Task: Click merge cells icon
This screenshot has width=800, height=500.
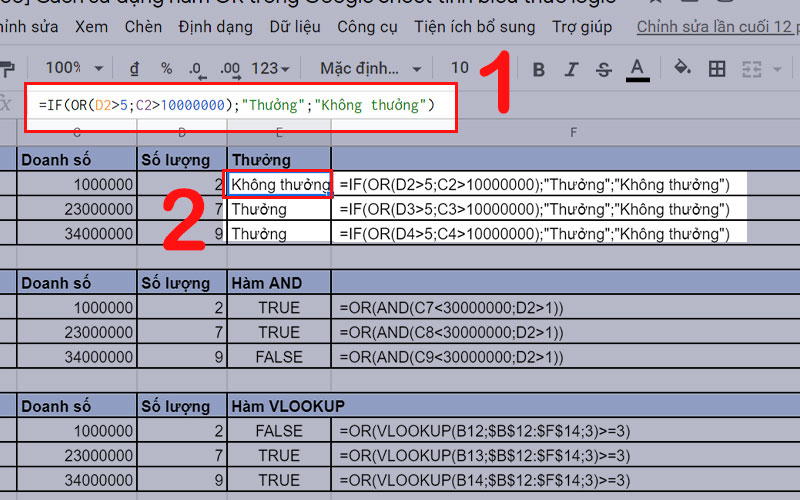Action: [x=752, y=69]
